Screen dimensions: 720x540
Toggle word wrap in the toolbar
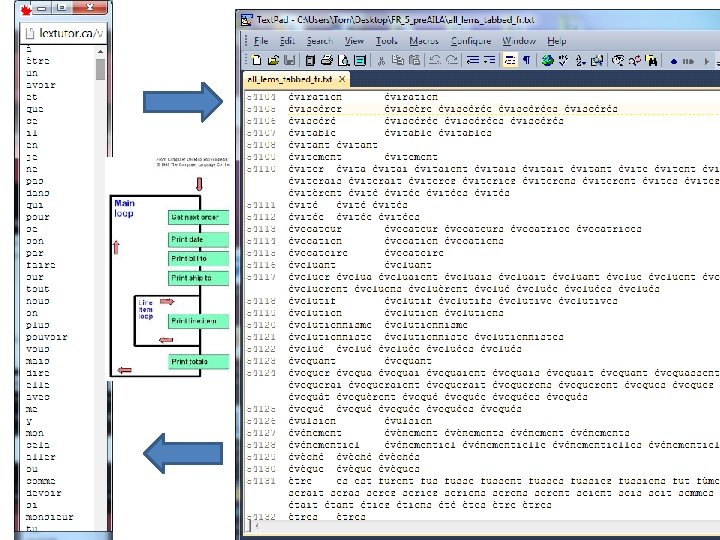click(x=510, y=60)
